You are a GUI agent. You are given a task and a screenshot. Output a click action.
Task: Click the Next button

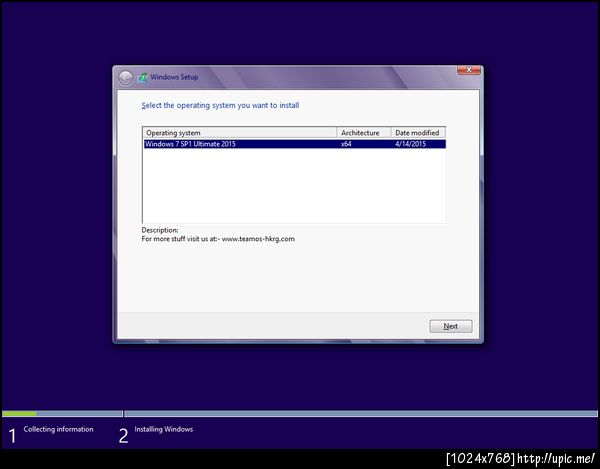pos(451,326)
